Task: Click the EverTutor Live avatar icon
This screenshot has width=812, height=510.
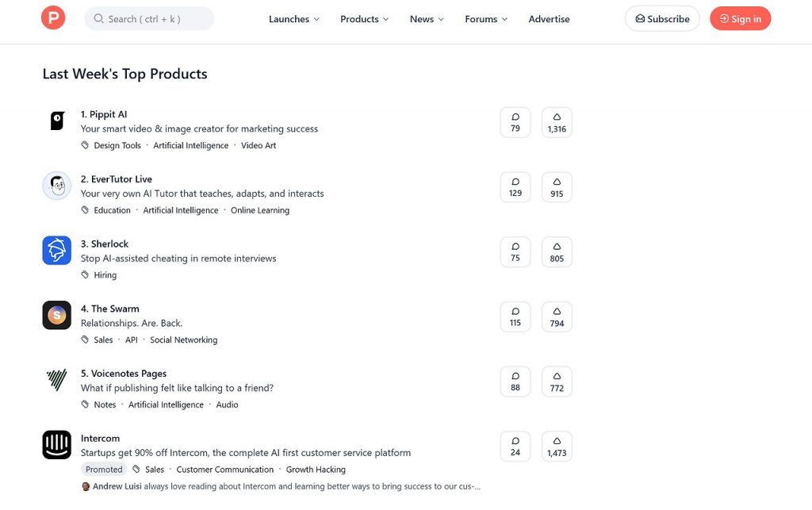Action: [x=57, y=186]
